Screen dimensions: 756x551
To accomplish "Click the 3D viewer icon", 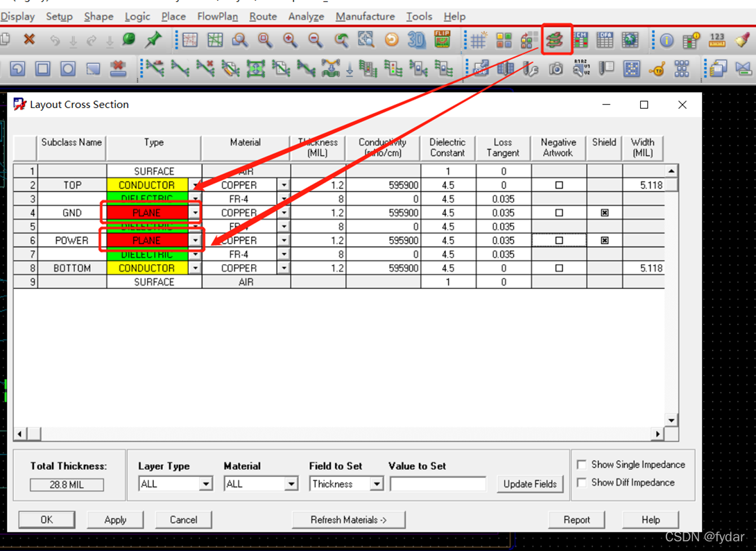I will (x=416, y=40).
